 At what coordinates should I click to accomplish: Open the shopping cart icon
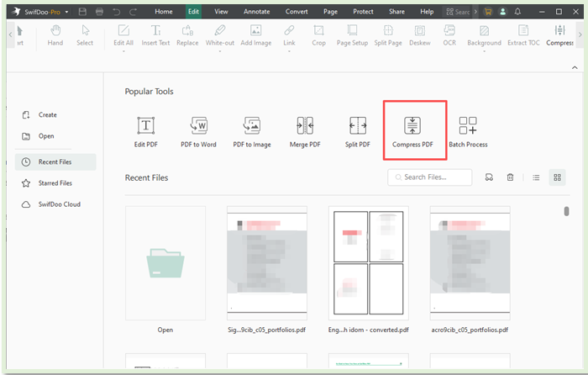coord(487,12)
